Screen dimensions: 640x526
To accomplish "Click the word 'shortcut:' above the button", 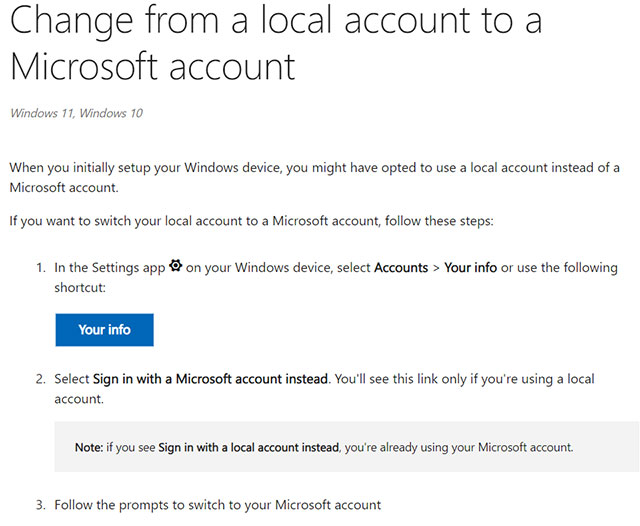I will coord(79,287).
